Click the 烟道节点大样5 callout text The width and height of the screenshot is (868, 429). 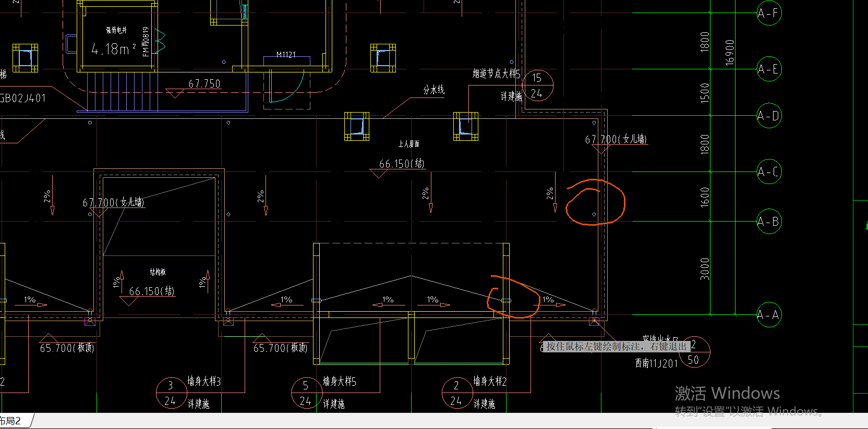click(497, 73)
